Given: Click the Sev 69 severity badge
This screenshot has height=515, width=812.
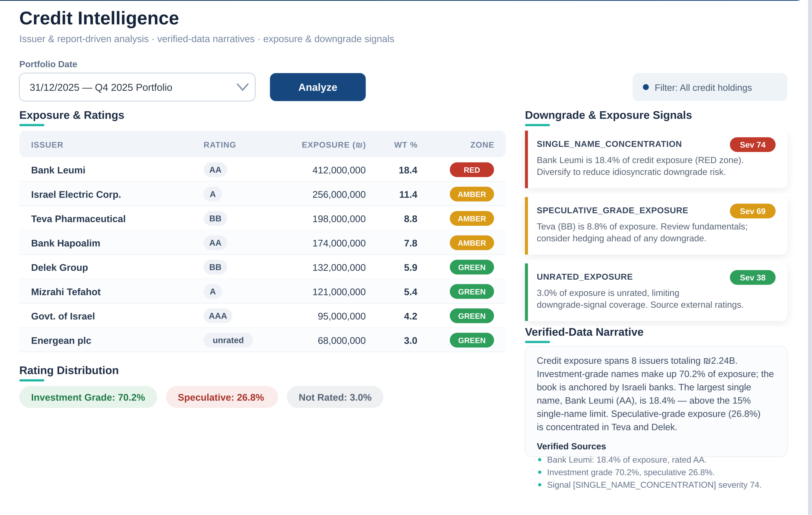Looking at the screenshot, I should [x=752, y=211].
